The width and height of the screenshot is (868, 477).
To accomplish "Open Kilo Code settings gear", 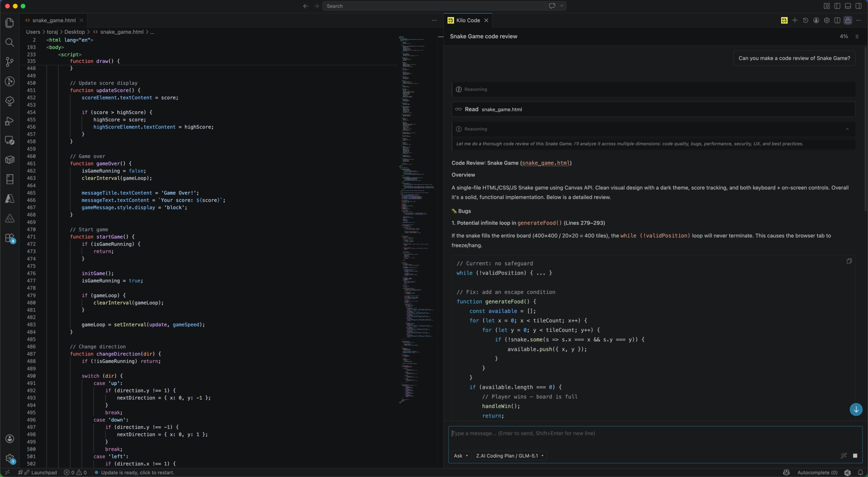I will [x=827, y=20].
